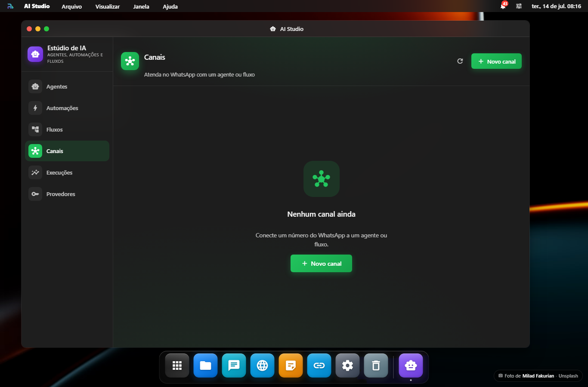
Task: Click the notification bell with red badge
Action: point(503,6)
